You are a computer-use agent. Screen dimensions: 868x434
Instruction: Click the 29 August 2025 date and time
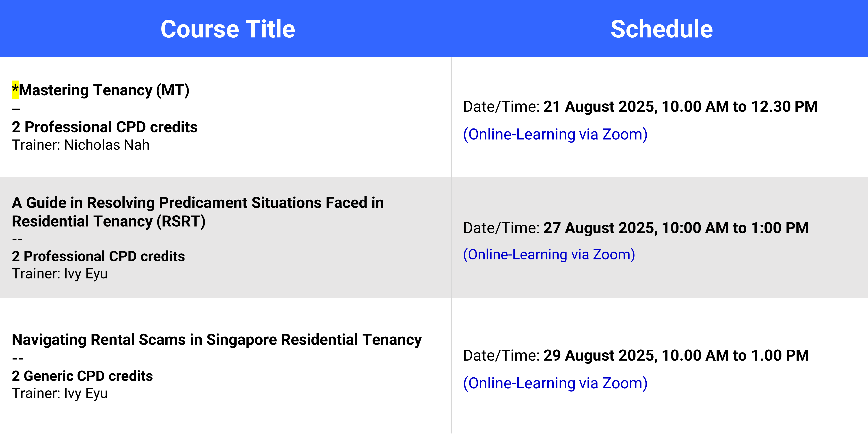point(676,356)
